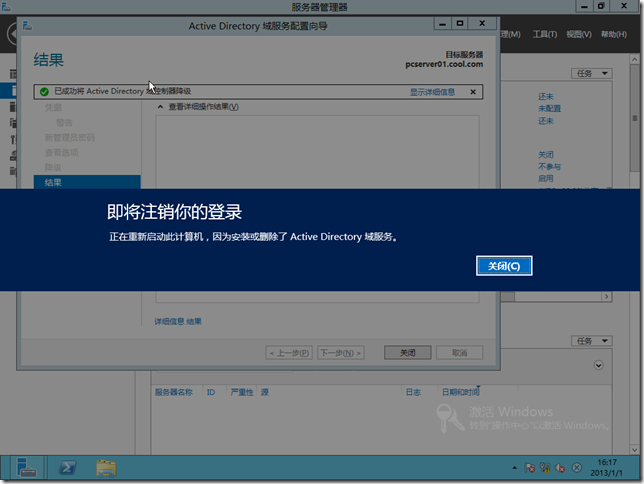This screenshot has height=484, width=644.
Task: Click the wizard's 关闭 button
Action: pyautogui.click(x=407, y=353)
